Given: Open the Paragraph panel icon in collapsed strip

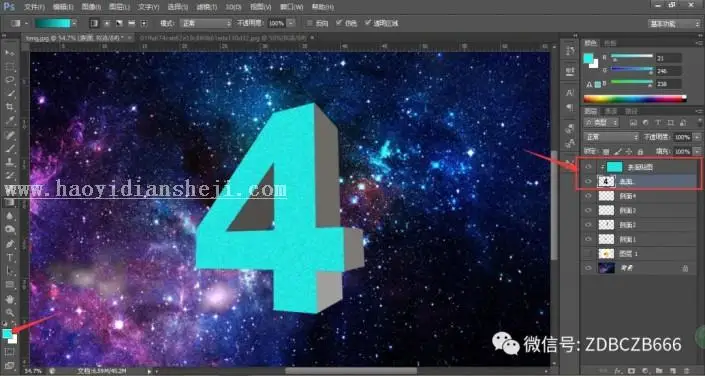Looking at the screenshot, I should click(x=570, y=107).
